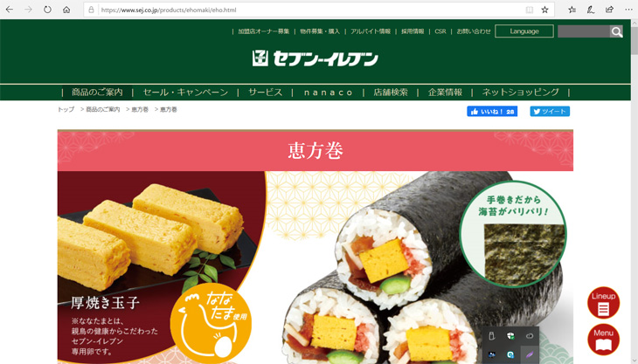The width and height of the screenshot is (638, 364).
Task: Click Windows Security shield tray icon
Action: 510,336
